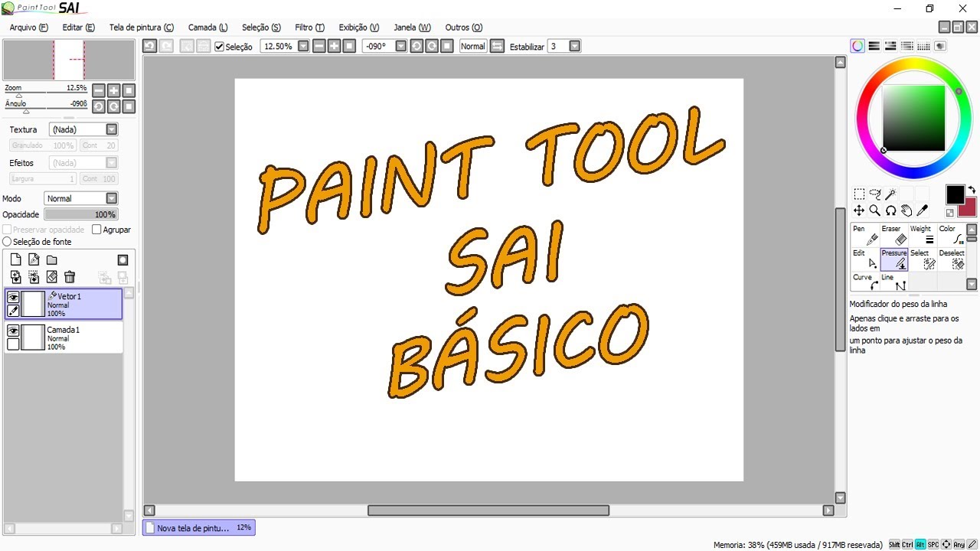Select the vector Eraser tool
Viewport: 980px width, 551px height.
click(x=893, y=235)
